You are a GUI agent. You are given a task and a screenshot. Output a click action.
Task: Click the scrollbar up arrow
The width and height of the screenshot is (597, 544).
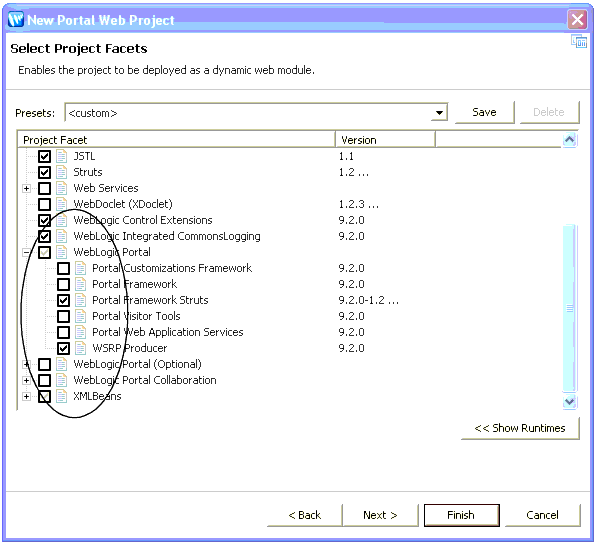click(570, 140)
